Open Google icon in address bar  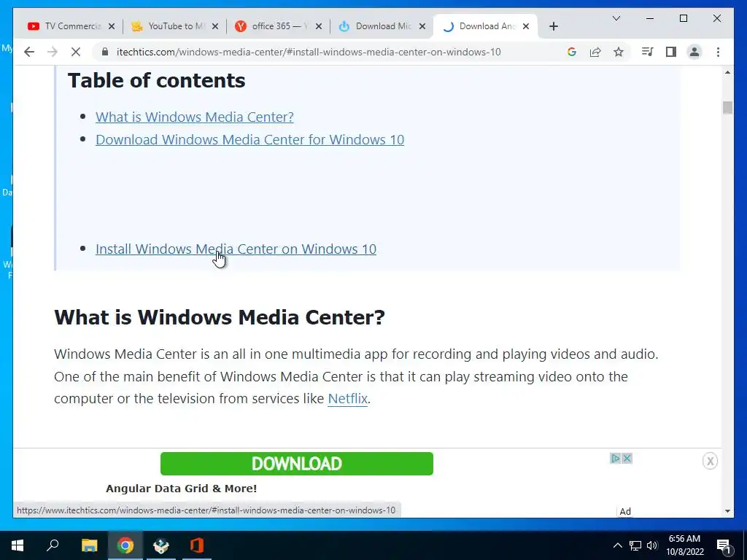click(572, 52)
